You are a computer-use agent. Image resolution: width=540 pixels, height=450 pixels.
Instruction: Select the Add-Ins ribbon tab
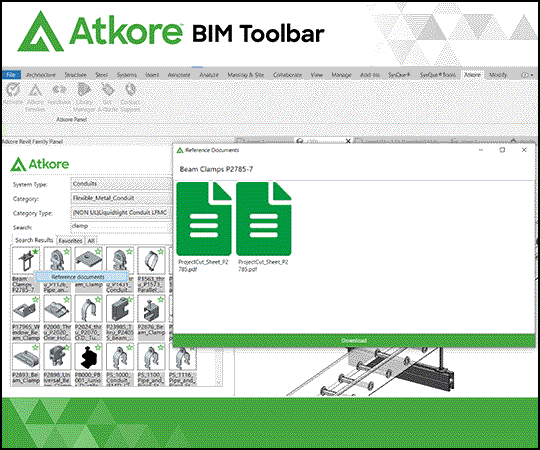click(370, 75)
